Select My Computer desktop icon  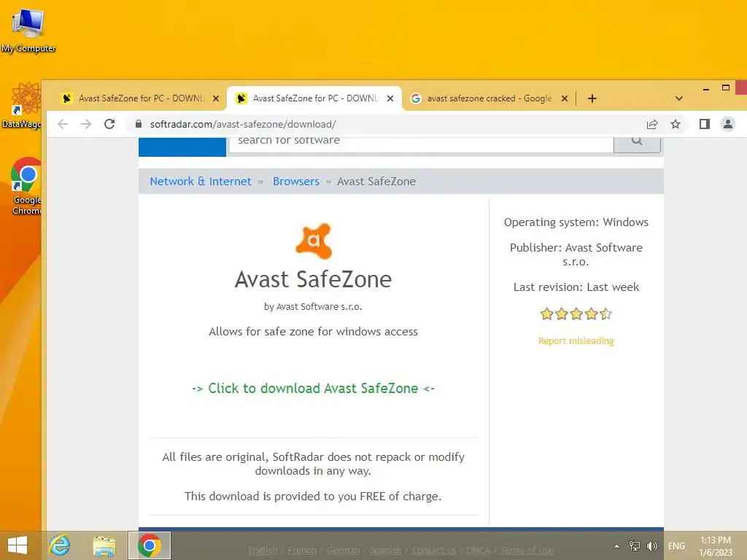(x=28, y=29)
